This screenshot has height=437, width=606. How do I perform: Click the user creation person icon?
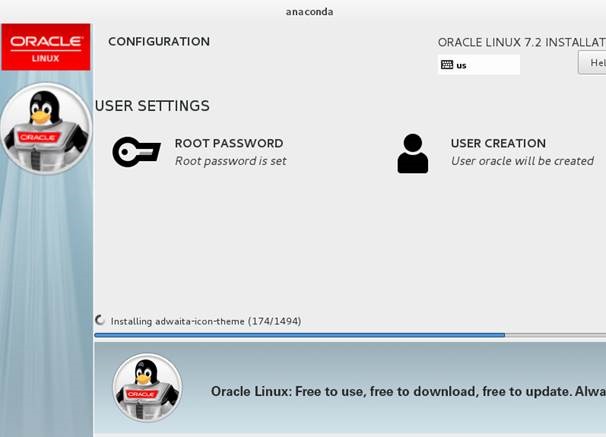point(413,153)
